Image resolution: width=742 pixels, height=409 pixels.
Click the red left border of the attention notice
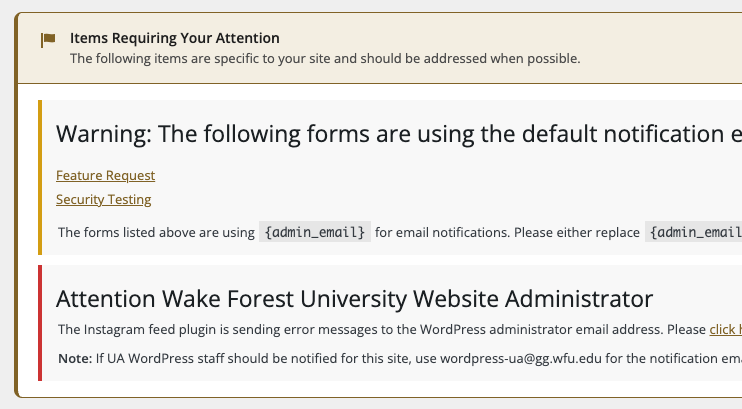click(x=40, y=322)
